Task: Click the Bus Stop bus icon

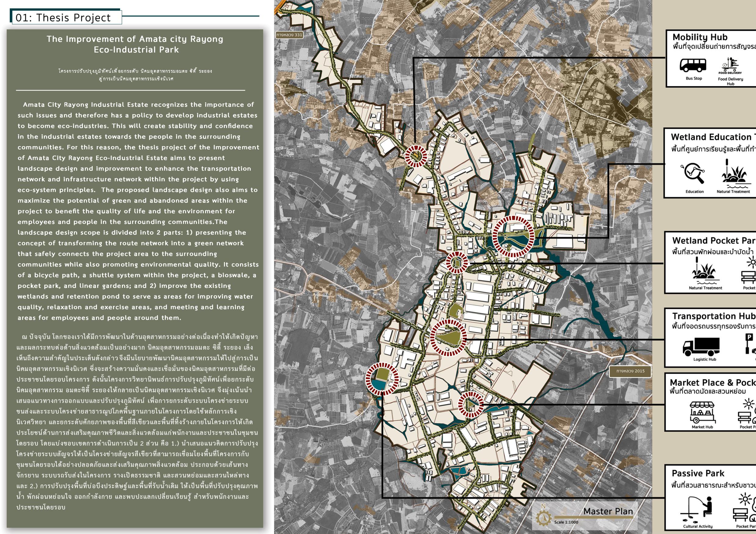Action: click(693, 65)
